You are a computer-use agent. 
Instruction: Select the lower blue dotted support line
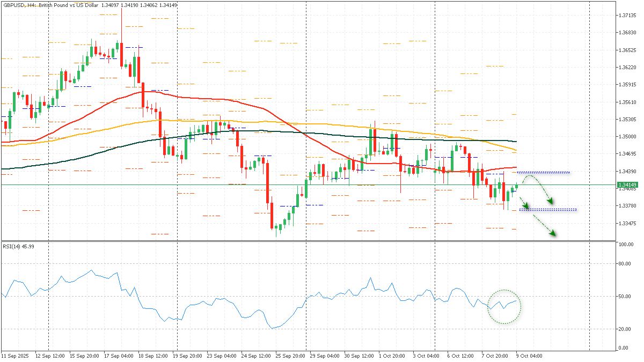pos(547,209)
